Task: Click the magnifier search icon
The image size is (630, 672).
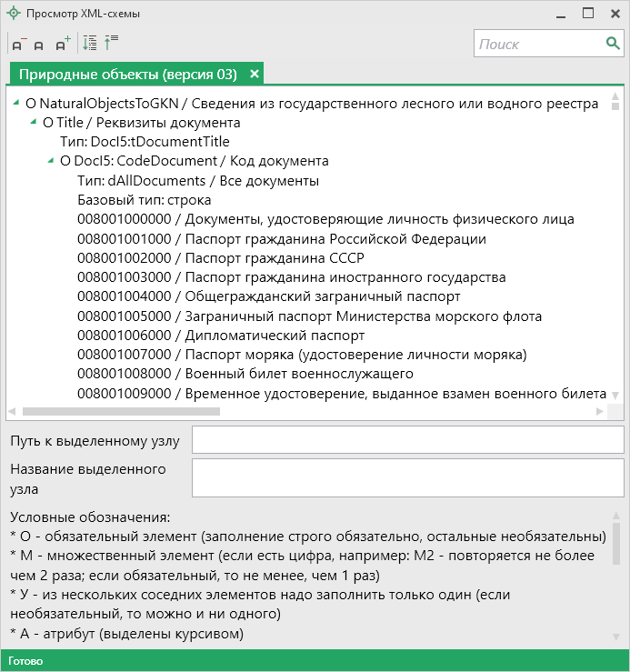Action: pyautogui.click(x=613, y=44)
